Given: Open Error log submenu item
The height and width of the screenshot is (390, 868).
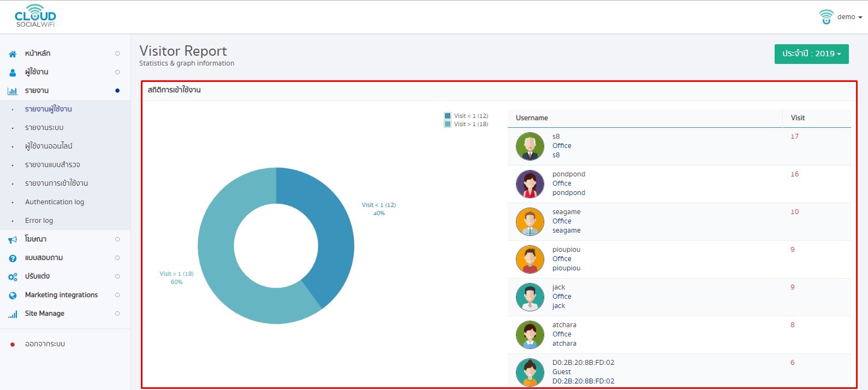Looking at the screenshot, I should (x=39, y=221).
